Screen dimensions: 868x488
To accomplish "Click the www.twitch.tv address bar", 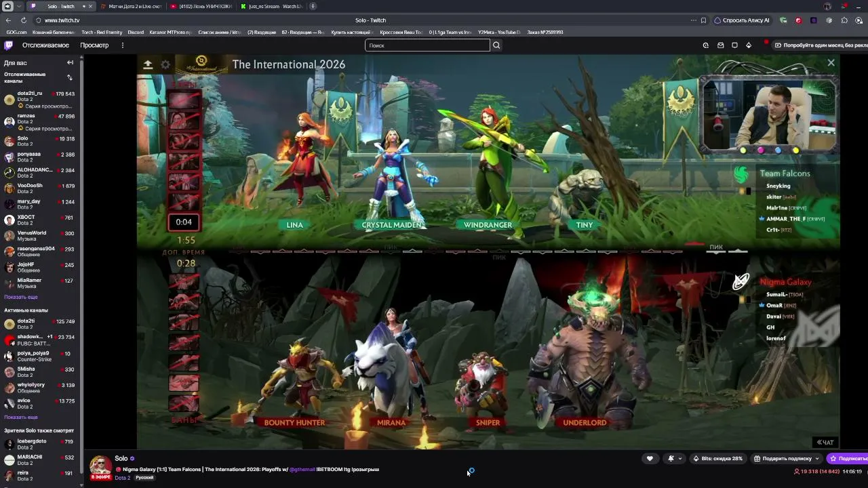I will coord(62,20).
